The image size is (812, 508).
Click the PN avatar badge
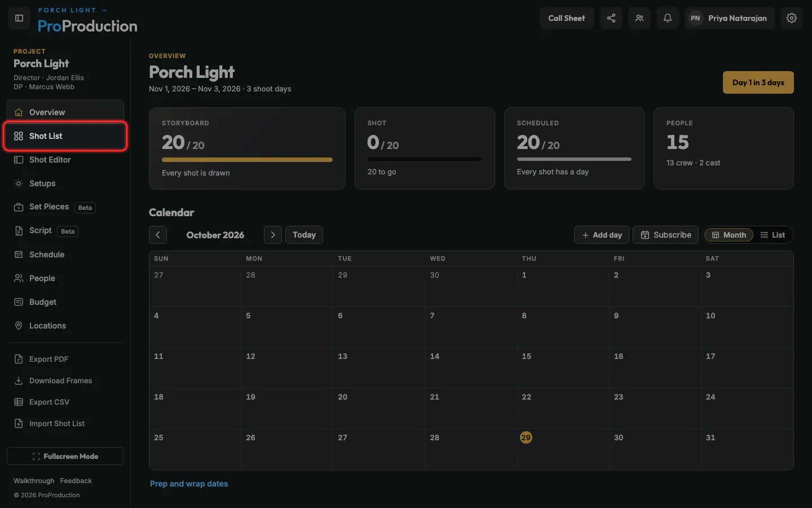coord(695,18)
